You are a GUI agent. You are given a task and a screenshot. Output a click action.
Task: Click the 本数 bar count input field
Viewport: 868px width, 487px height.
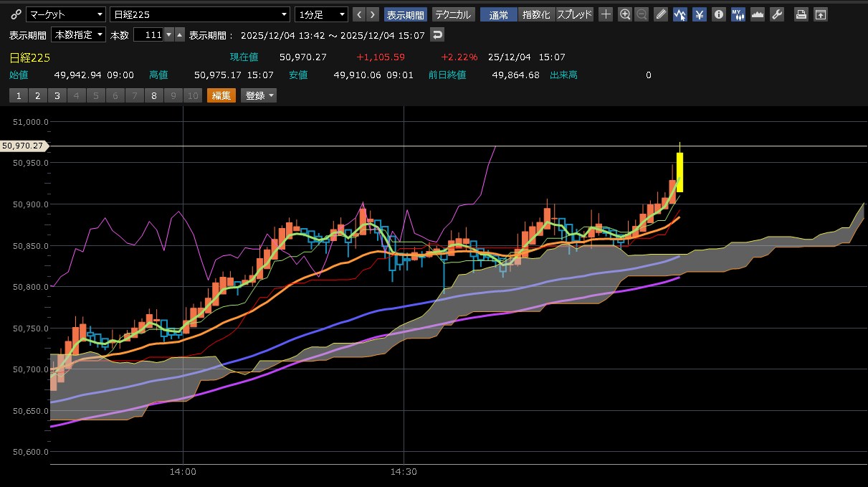[148, 34]
